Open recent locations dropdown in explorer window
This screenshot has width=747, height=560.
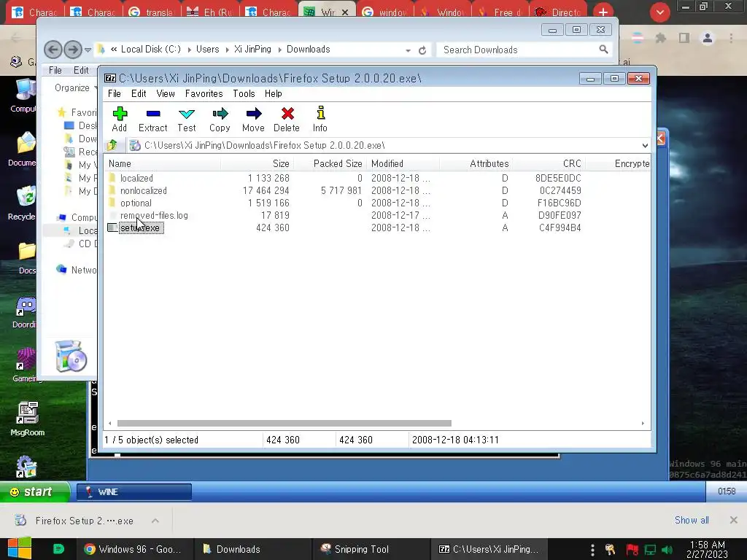pos(88,50)
